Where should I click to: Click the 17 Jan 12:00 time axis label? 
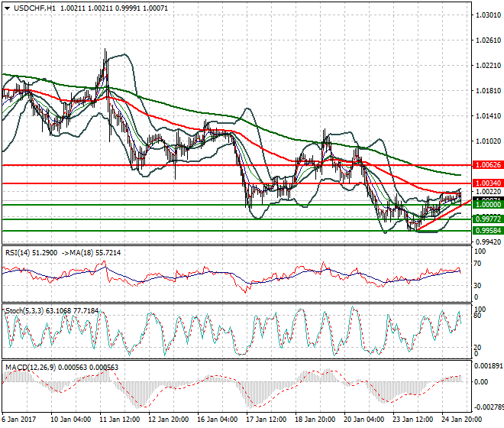tap(267, 420)
